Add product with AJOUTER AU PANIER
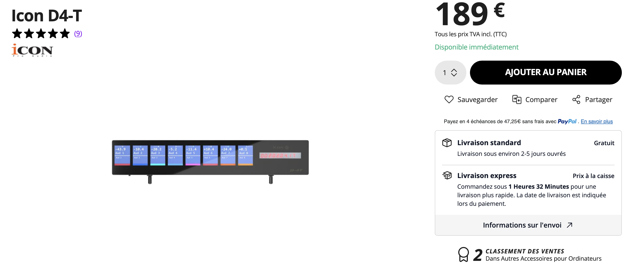Image resolution: width=644 pixels, height=266 pixels. click(545, 72)
